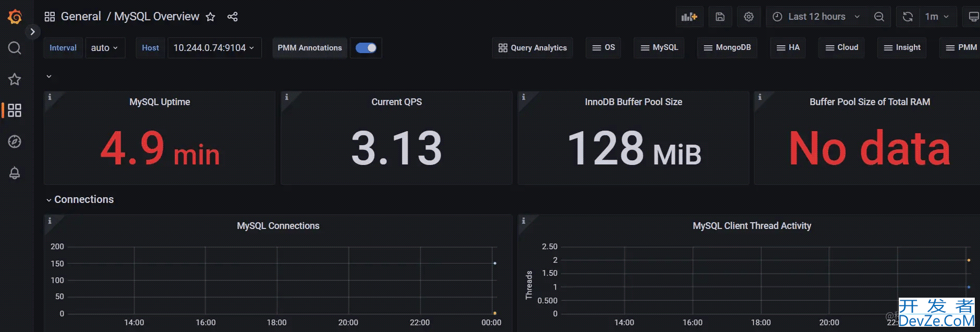Click the 4.9 min uptime value
Screen dimensions: 980x332
tap(160, 148)
